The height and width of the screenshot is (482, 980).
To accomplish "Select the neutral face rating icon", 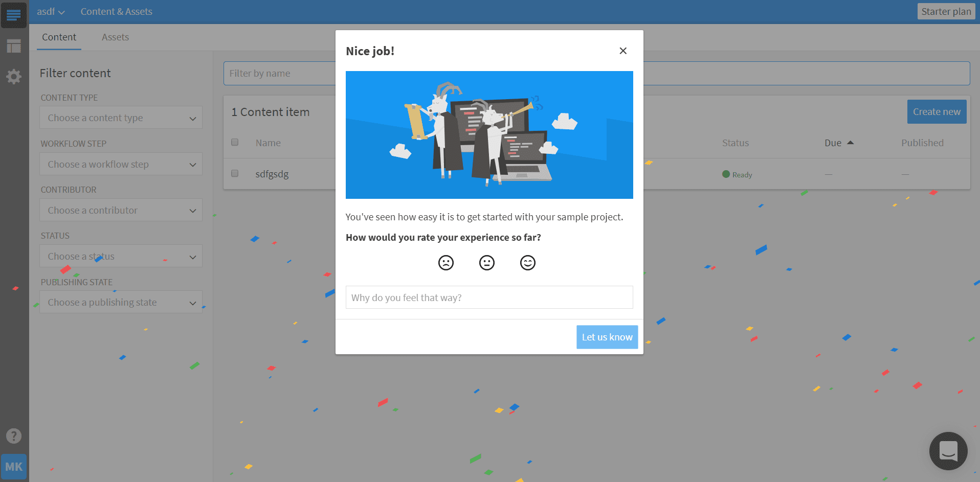I will click(x=487, y=263).
